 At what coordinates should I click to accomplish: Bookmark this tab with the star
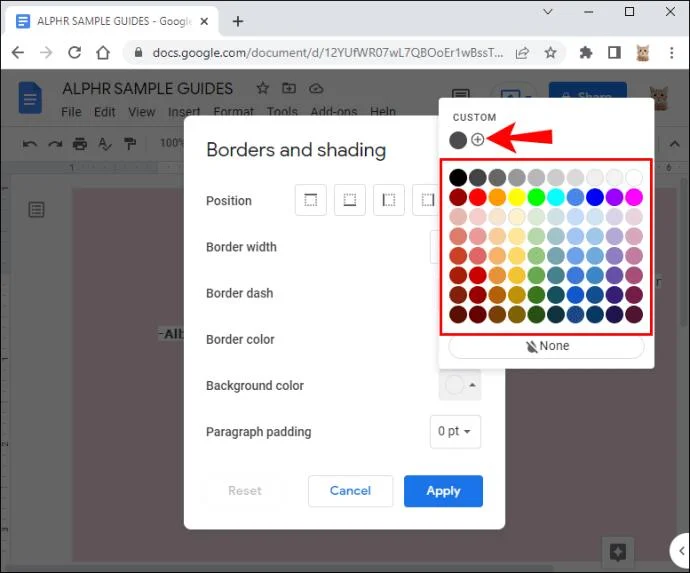click(551, 53)
